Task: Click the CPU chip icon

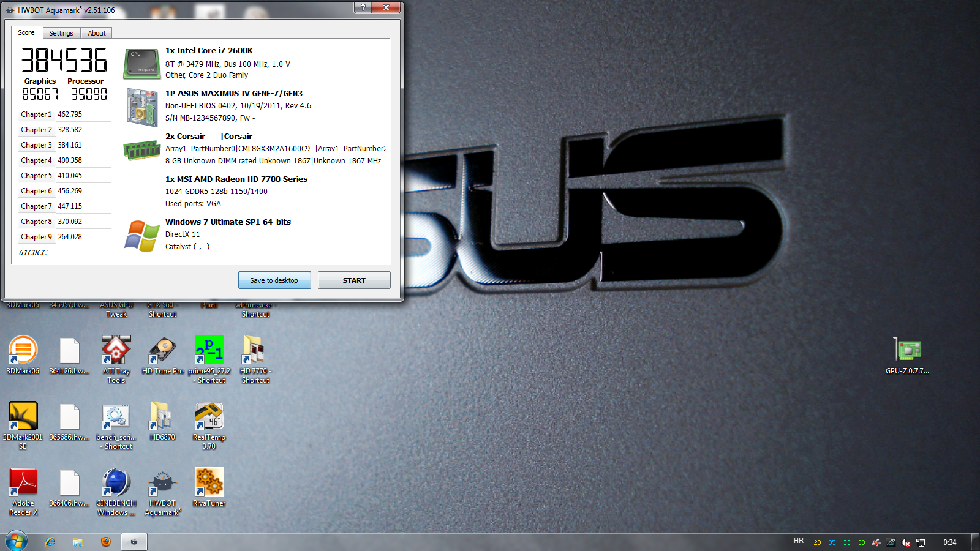Action: pyautogui.click(x=142, y=64)
